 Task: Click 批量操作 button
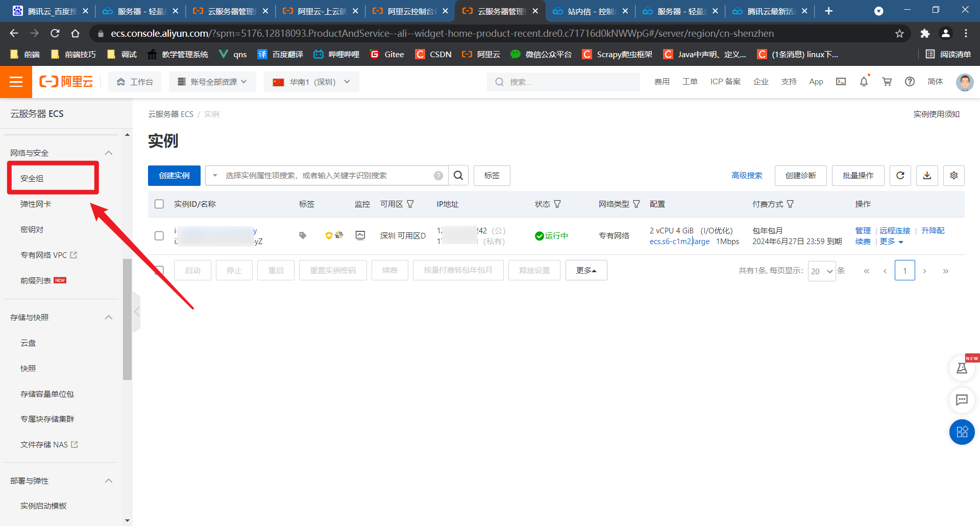click(x=858, y=176)
